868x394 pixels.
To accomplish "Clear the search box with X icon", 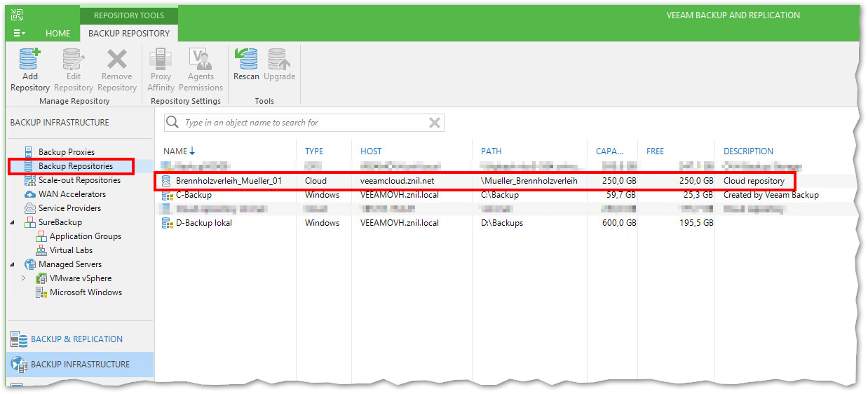I will (x=435, y=123).
